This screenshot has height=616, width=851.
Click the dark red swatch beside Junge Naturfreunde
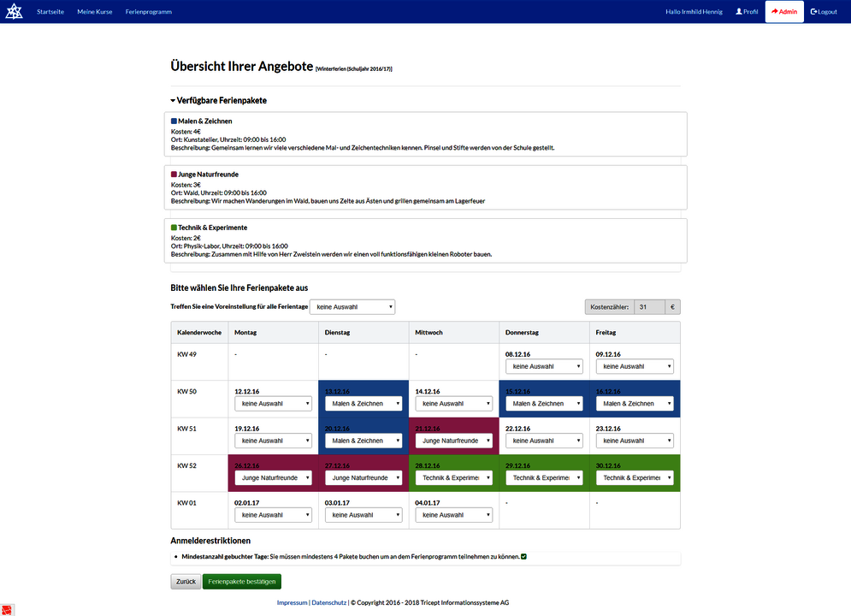175,174
